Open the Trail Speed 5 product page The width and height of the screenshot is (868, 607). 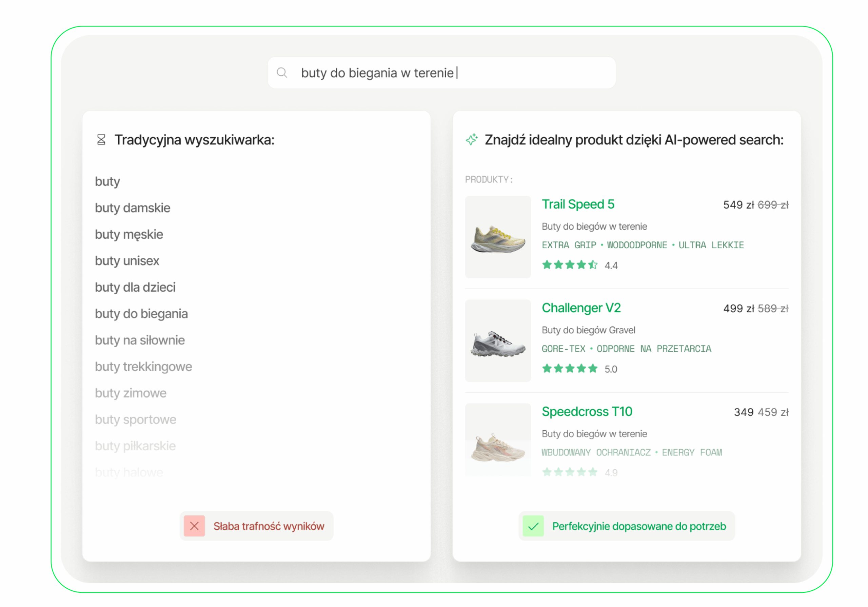pos(578,204)
